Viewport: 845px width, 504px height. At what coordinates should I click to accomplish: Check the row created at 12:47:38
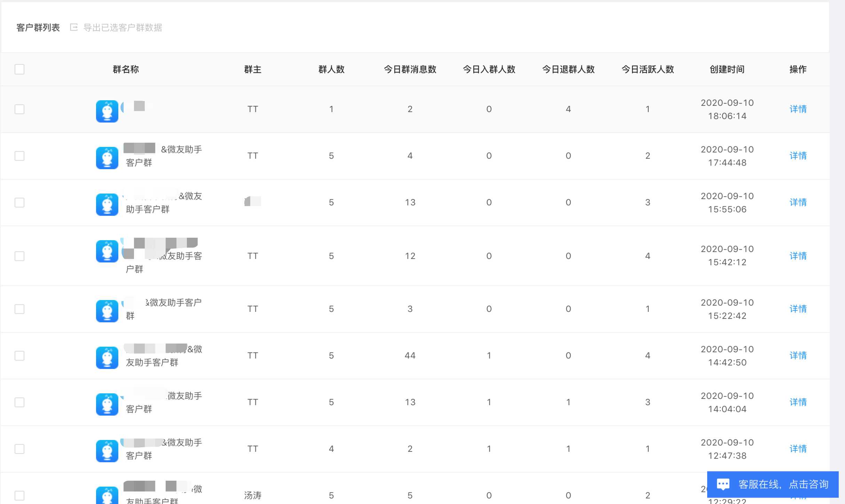pos(19,449)
